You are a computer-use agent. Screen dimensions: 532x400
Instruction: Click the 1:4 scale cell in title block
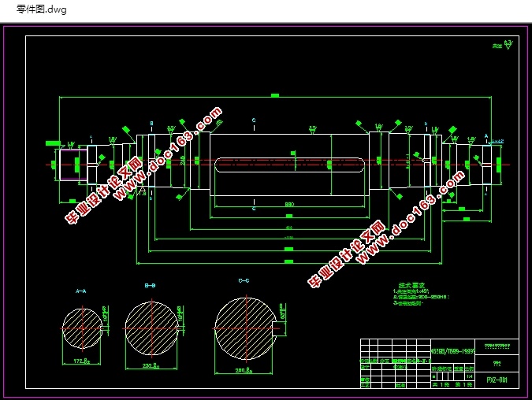pos(470,376)
